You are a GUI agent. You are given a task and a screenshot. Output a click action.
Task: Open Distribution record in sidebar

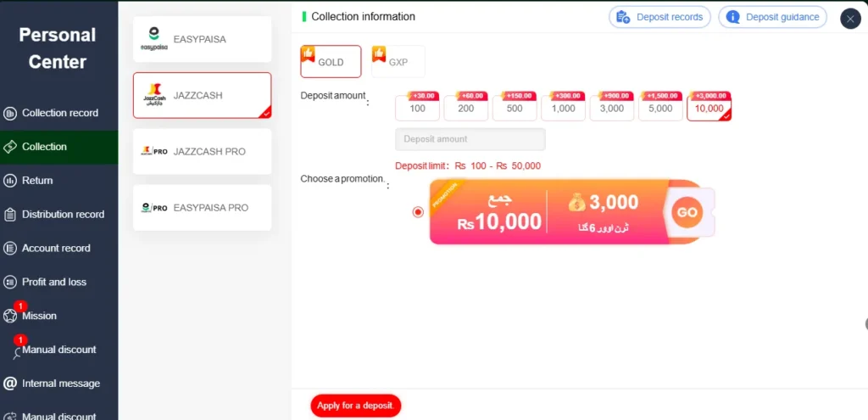(x=58, y=215)
